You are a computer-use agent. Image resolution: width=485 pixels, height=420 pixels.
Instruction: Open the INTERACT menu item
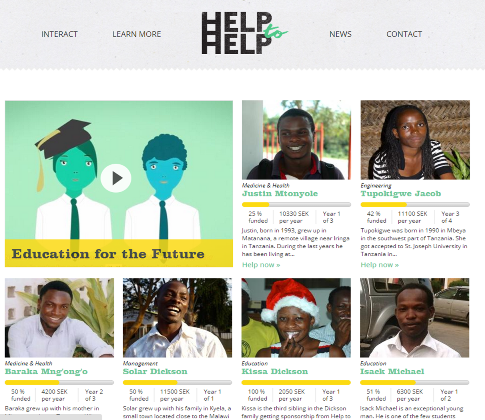[x=59, y=34]
